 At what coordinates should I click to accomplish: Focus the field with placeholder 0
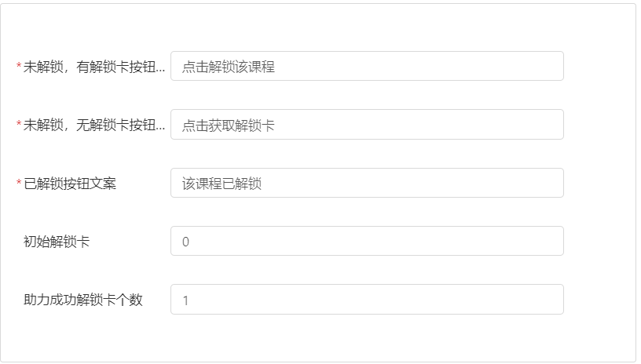tap(366, 242)
